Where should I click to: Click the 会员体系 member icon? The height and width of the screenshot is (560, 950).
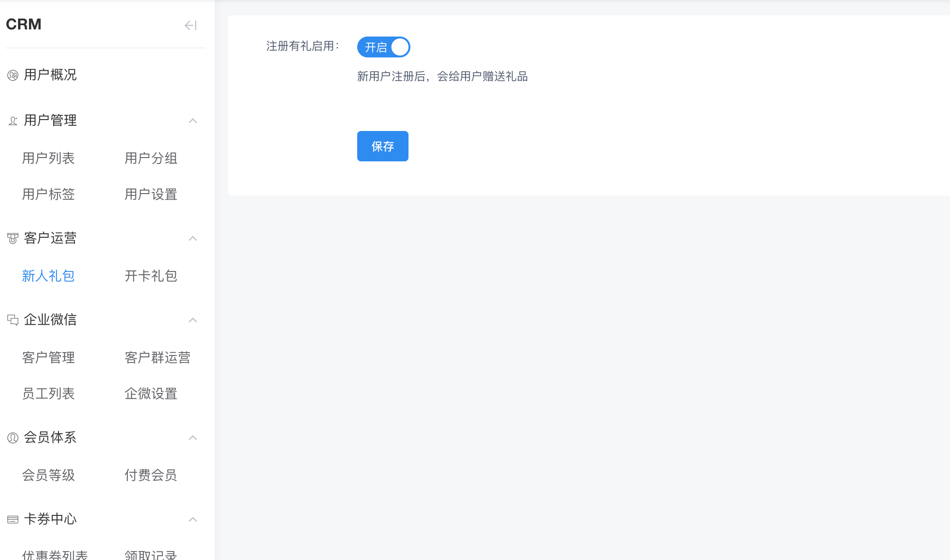pyautogui.click(x=13, y=438)
